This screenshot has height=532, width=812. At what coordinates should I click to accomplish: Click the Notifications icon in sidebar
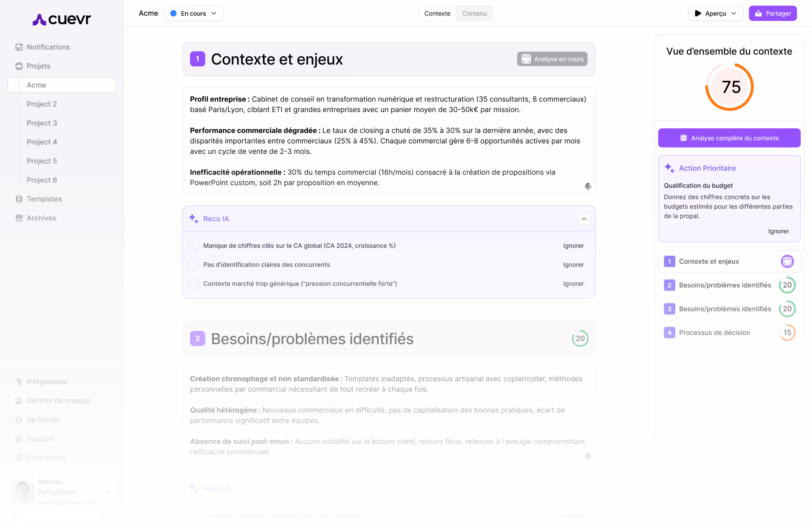pos(19,47)
